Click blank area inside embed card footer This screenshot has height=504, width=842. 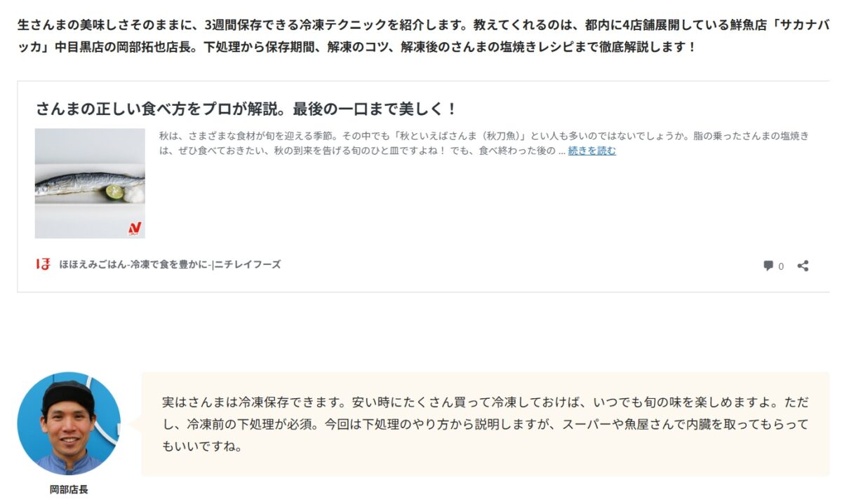click(519, 266)
